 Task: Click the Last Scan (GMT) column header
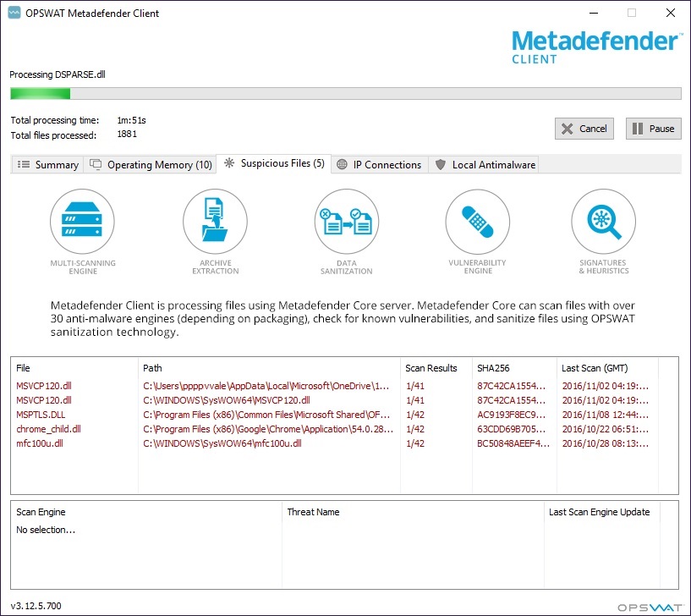click(608, 368)
